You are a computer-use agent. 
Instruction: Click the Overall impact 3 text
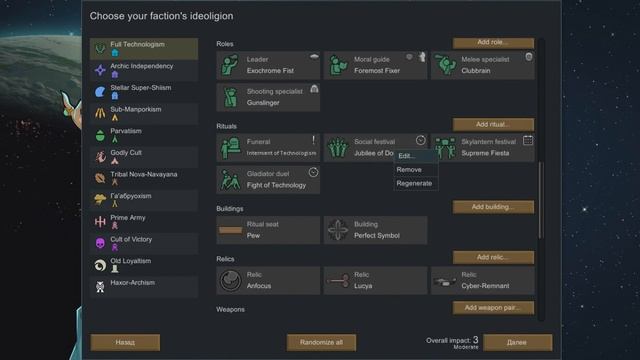coord(452,340)
